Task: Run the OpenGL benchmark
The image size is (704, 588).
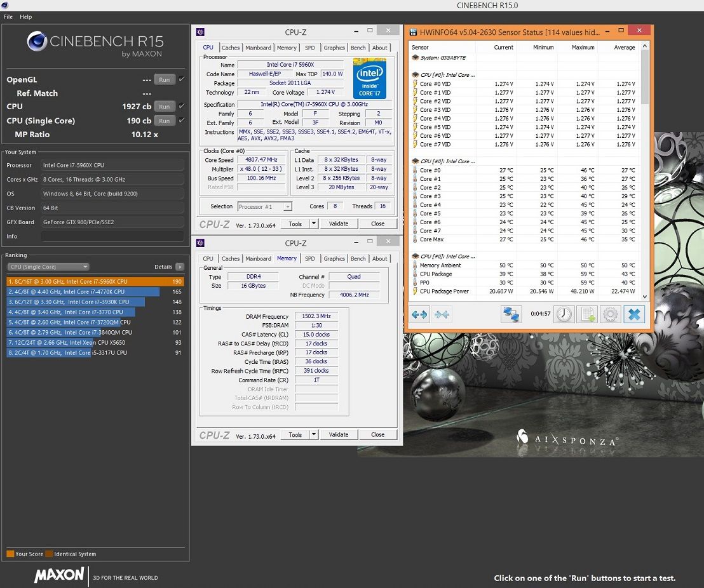Action: pyautogui.click(x=165, y=79)
